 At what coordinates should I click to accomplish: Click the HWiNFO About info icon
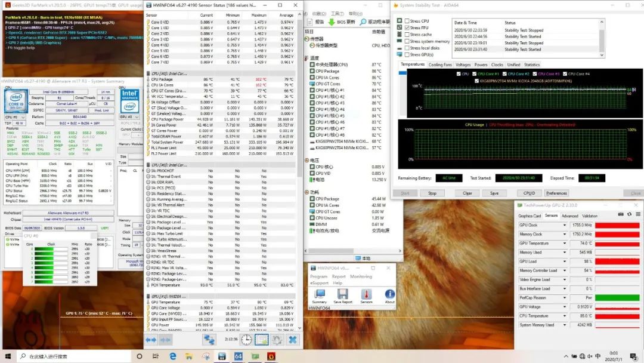click(x=389, y=294)
